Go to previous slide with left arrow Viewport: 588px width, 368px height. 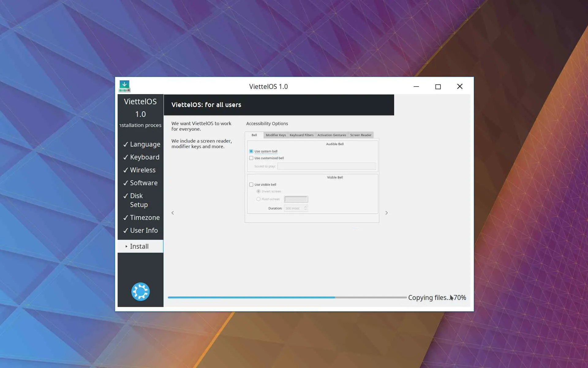(x=173, y=213)
